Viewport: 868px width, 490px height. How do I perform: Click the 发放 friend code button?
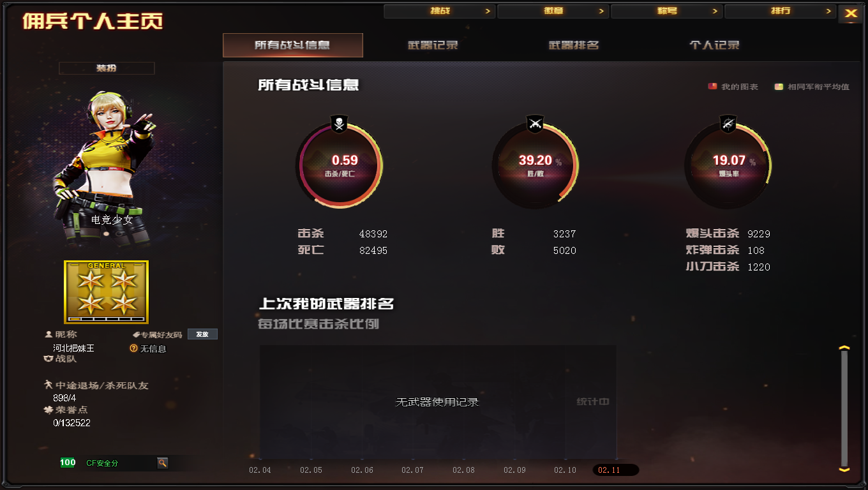coord(202,334)
